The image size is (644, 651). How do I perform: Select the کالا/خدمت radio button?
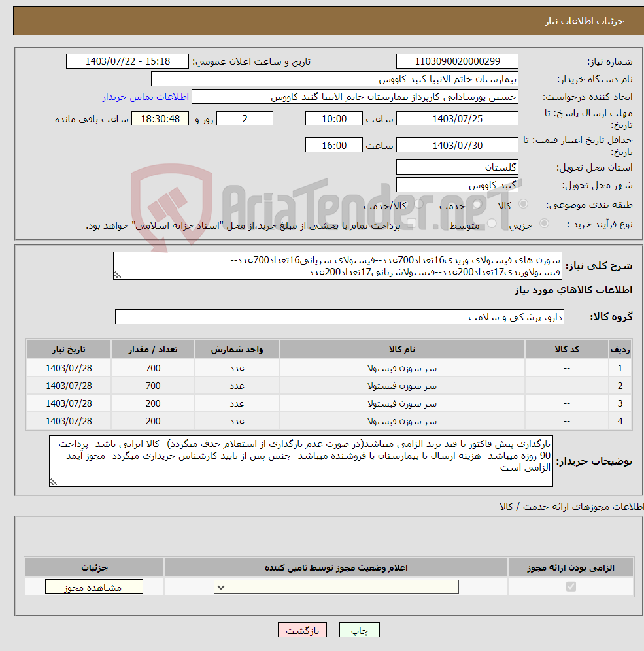click(419, 204)
